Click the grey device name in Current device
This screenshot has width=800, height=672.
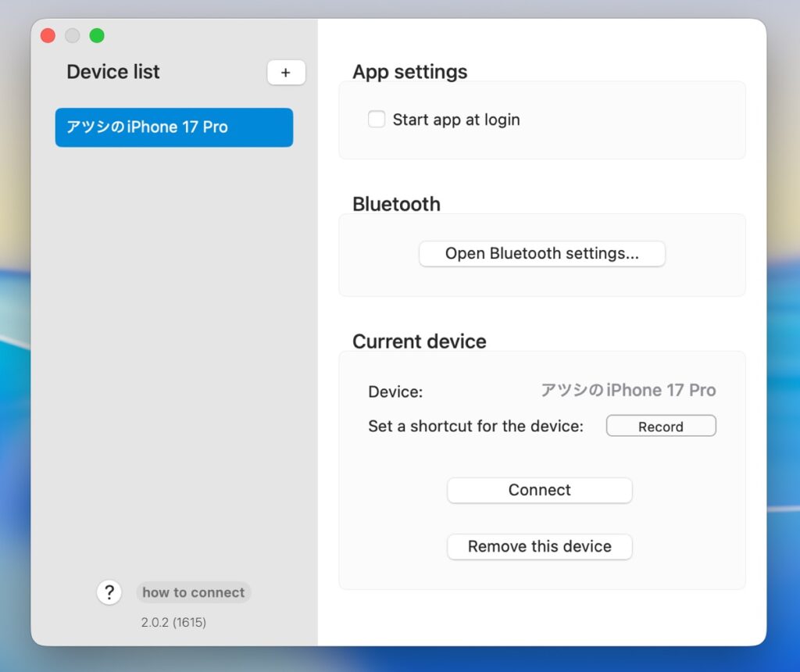(x=628, y=391)
